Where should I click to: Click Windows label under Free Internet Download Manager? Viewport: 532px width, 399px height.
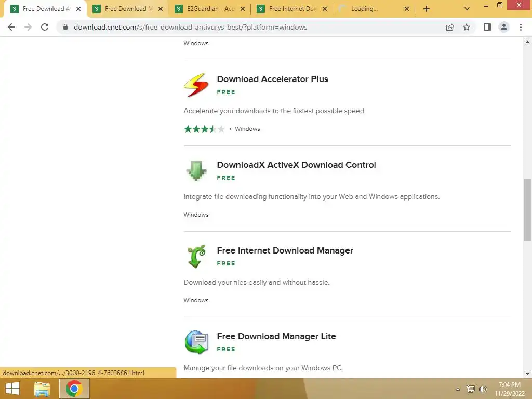(x=196, y=300)
